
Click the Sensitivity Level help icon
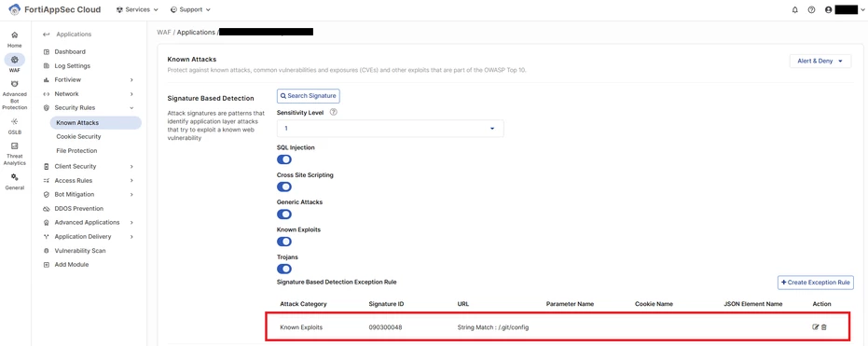click(x=333, y=112)
